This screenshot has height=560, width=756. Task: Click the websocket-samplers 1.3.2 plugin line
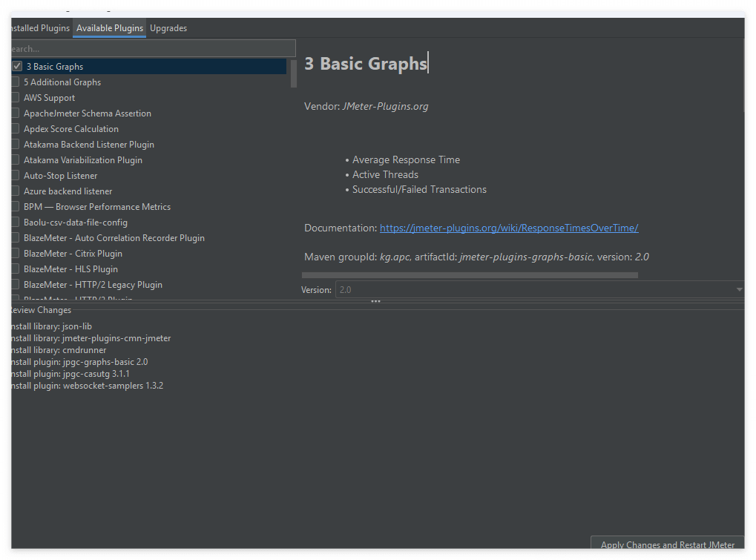click(x=88, y=386)
